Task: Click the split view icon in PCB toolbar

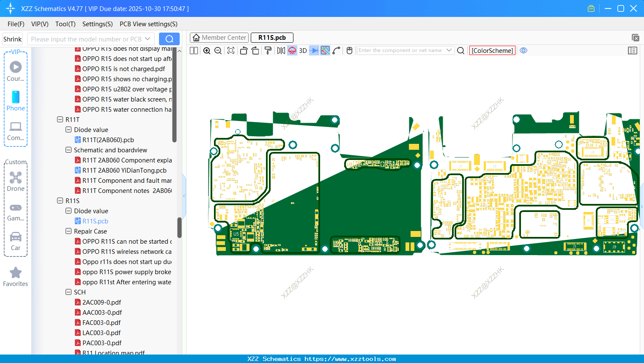Action: [194, 51]
